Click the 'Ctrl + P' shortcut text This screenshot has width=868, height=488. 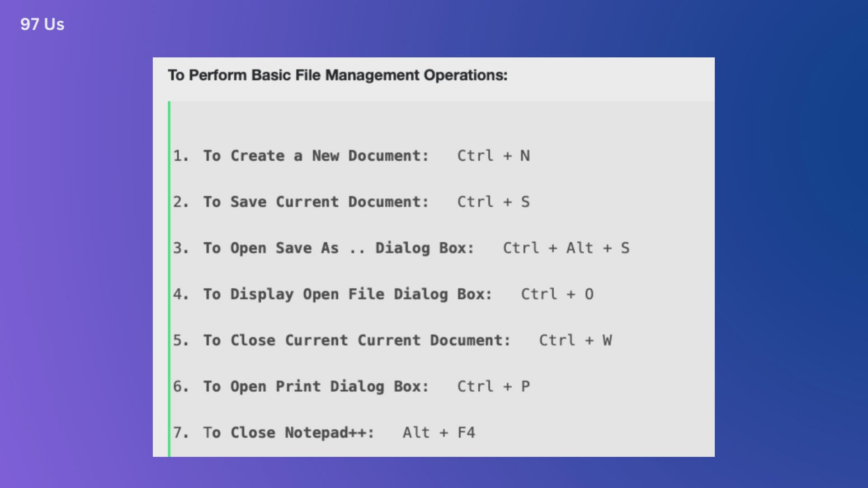(494, 386)
